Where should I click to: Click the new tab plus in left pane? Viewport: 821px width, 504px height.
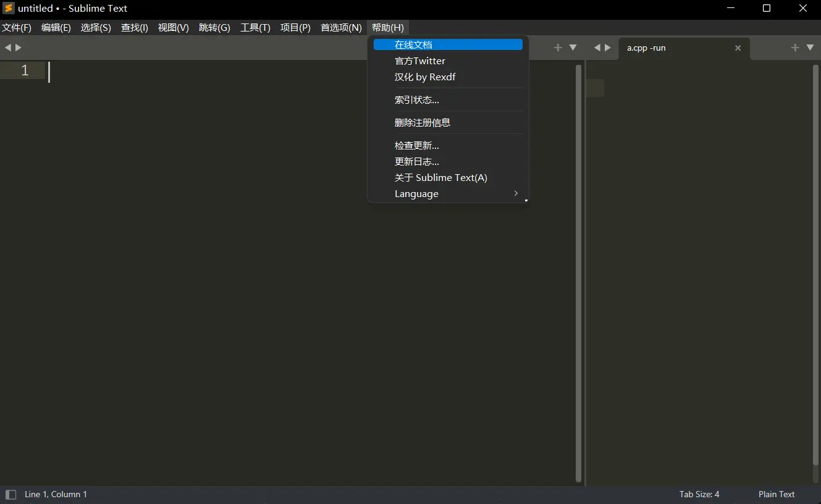point(558,48)
